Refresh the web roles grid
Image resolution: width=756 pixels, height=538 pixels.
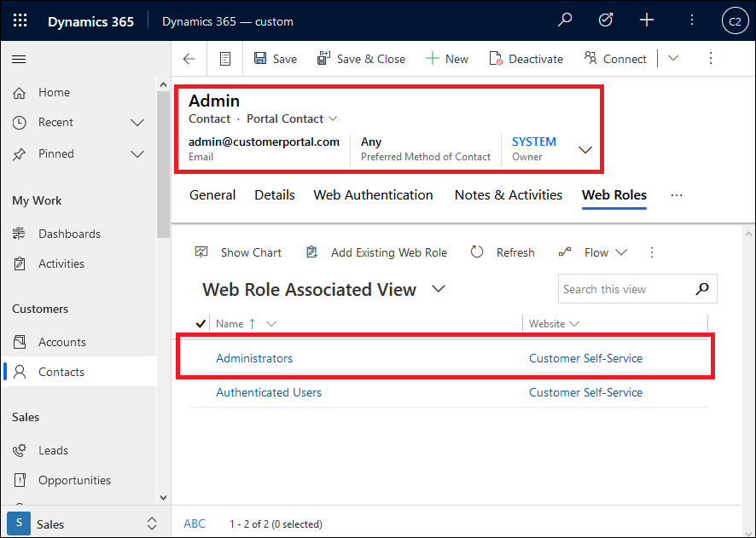click(x=503, y=252)
